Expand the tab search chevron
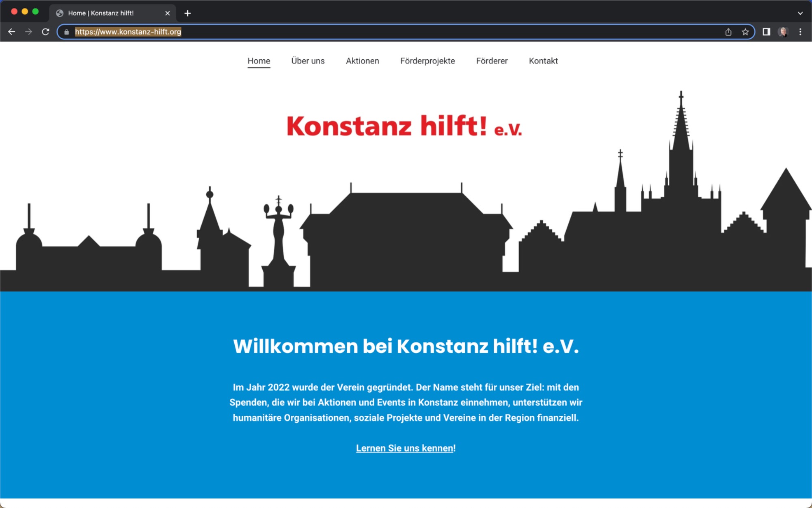The image size is (812, 508). click(x=800, y=13)
